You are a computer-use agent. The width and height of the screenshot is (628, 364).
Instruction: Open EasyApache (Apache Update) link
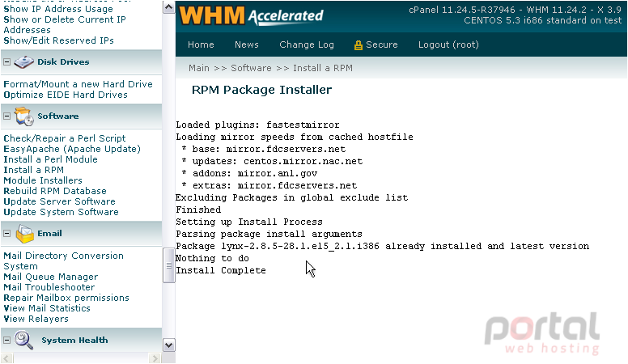pyautogui.click(x=72, y=149)
